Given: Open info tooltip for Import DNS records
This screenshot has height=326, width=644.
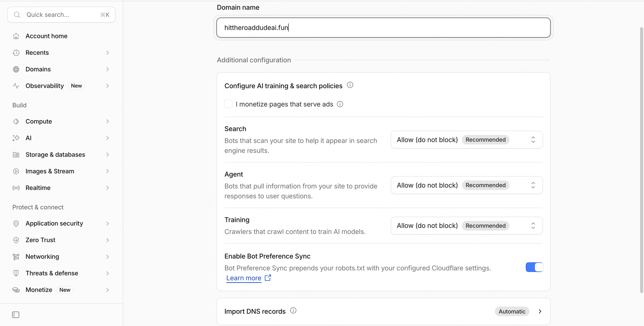Looking at the screenshot, I should click(293, 311).
